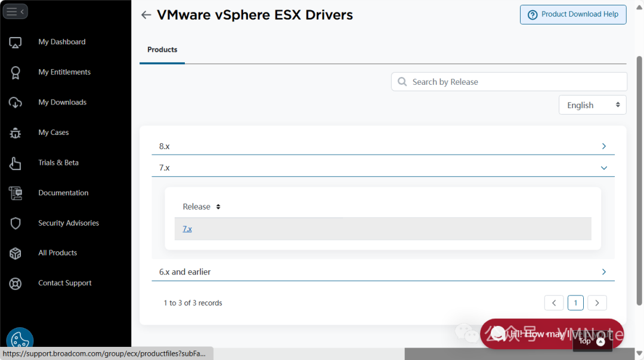Click the 1 to 3 of 3 records text
The height and width of the screenshot is (360, 644).
193,303
